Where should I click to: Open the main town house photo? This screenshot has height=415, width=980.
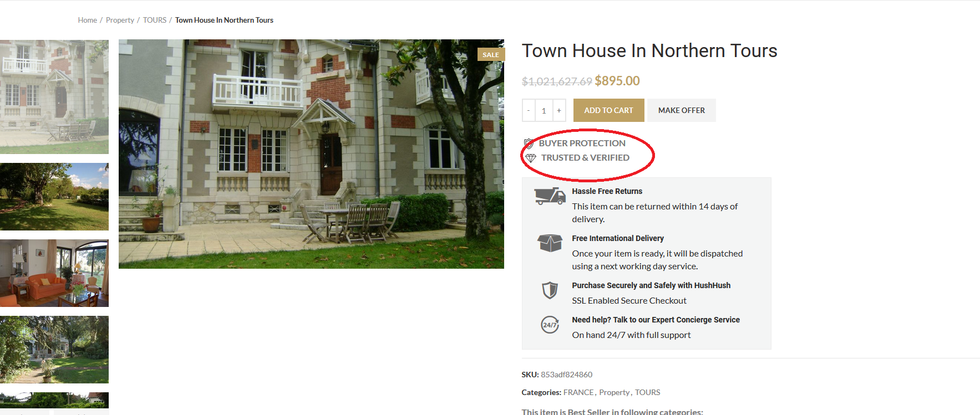pos(311,154)
